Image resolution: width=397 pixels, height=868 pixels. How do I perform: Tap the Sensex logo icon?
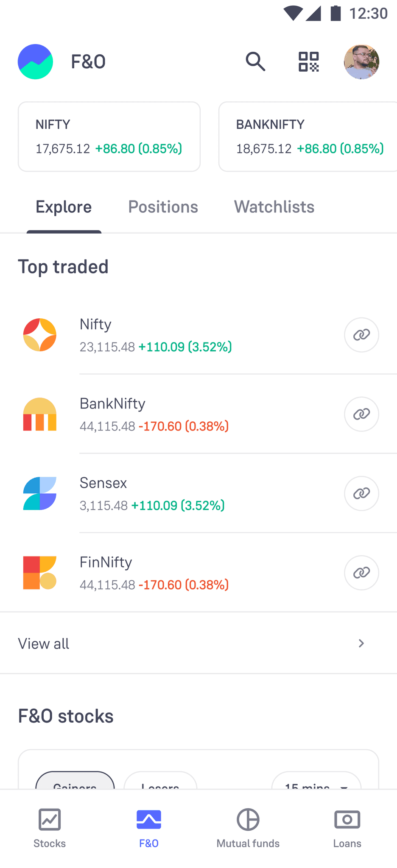click(40, 493)
